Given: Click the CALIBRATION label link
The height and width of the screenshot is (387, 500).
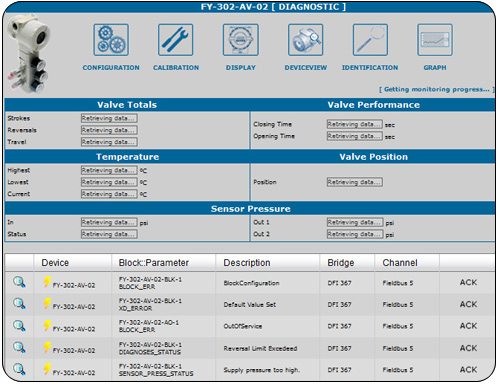Looking at the screenshot, I should (176, 68).
